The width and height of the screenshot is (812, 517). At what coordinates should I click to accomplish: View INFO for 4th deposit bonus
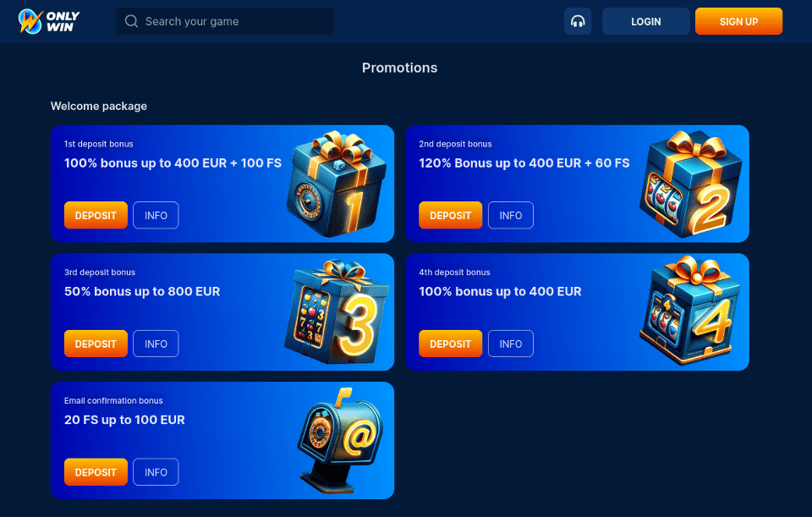point(511,344)
